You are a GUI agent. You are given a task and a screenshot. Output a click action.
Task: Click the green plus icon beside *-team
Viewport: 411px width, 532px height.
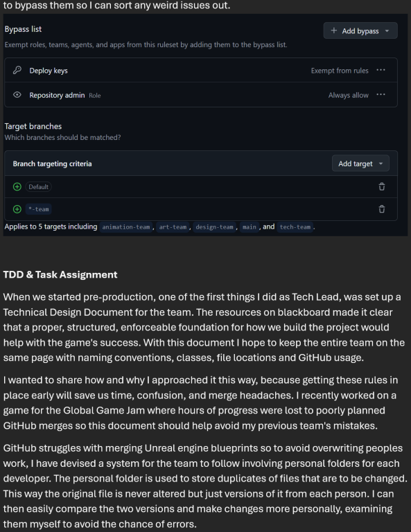coord(17,209)
